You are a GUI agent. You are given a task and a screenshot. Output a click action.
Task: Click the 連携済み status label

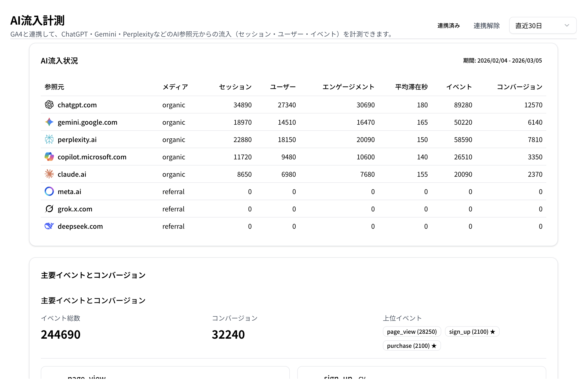(449, 25)
